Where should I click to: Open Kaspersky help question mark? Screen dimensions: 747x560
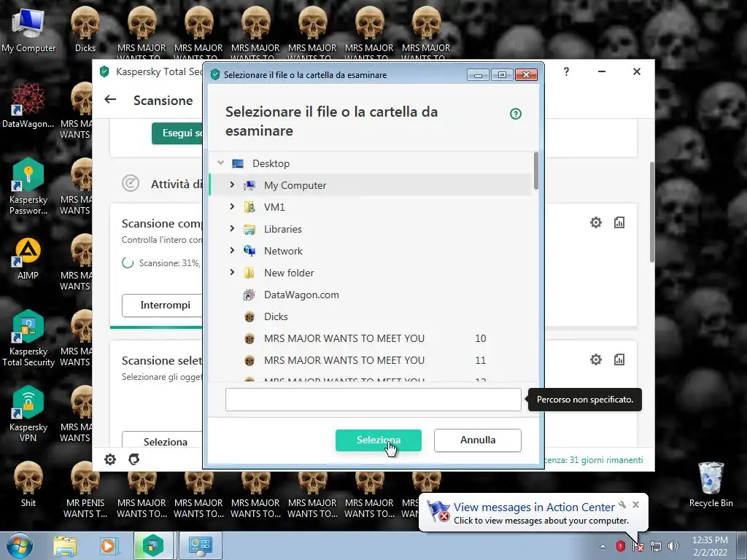pos(566,71)
